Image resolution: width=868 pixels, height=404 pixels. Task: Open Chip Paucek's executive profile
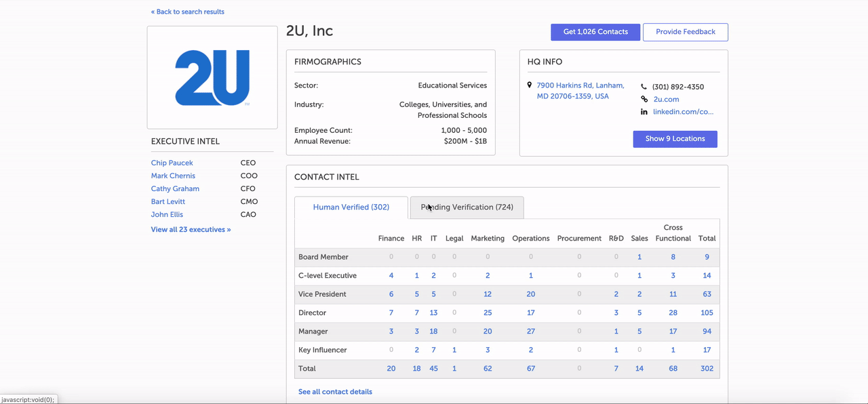point(172,163)
